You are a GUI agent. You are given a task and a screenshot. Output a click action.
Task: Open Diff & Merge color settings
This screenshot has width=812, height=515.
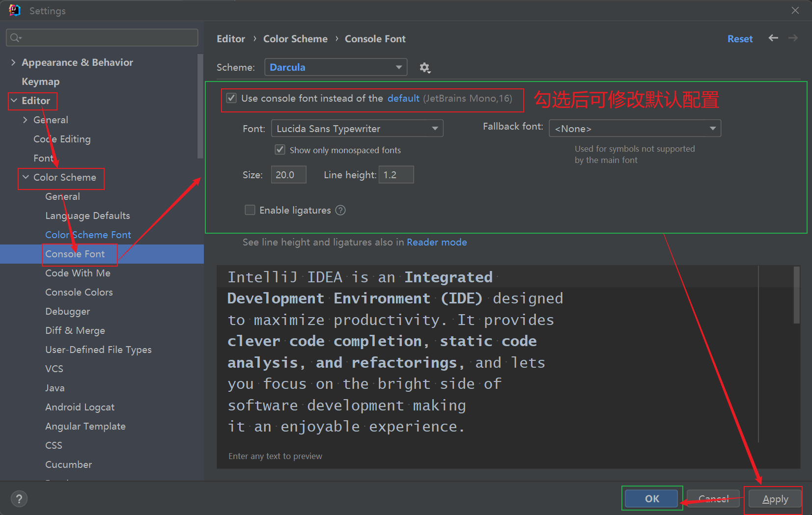[x=75, y=330]
